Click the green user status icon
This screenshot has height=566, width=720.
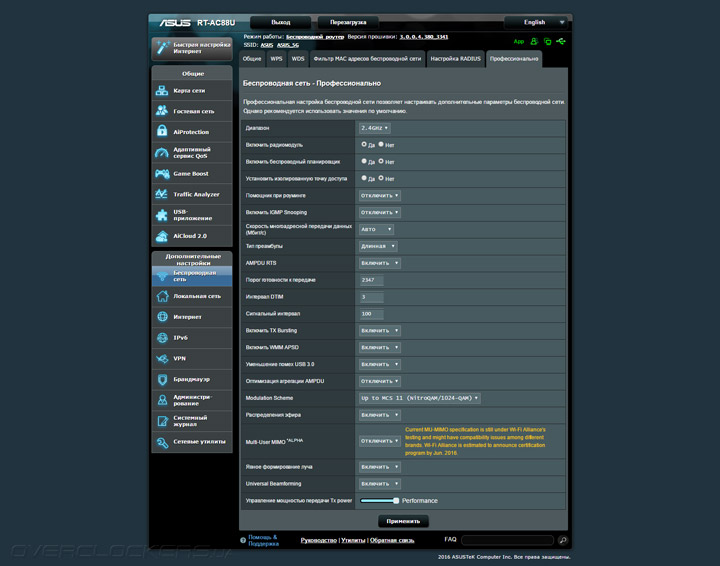[x=534, y=41]
